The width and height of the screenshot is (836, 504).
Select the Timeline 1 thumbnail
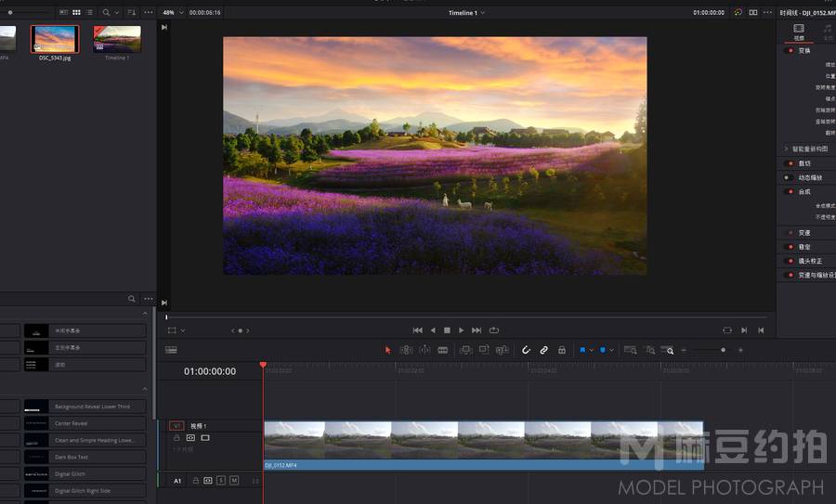pyautogui.click(x=117, y=39)
